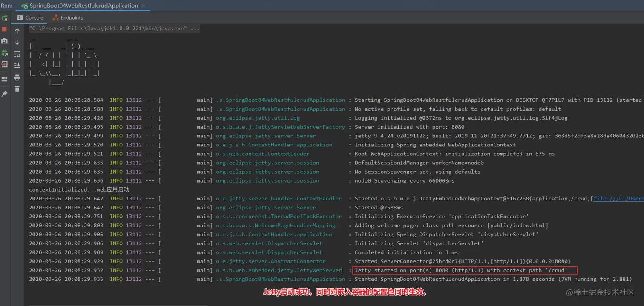Click the o.s.s.concurrent.ThreadPoolTaskExecutor logger name
644x306 pixels.
click(x=279, y=217)
